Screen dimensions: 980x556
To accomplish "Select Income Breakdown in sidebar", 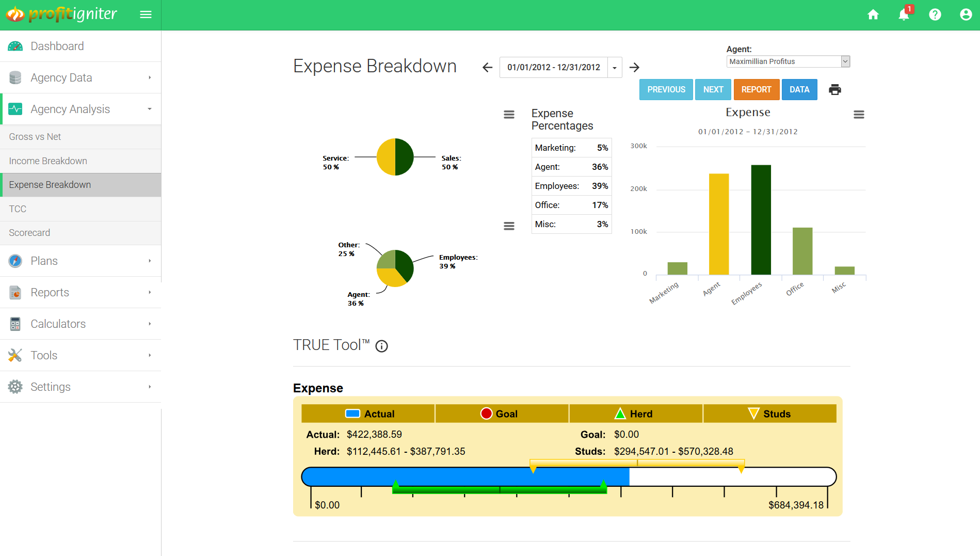I will pos(48,161).
